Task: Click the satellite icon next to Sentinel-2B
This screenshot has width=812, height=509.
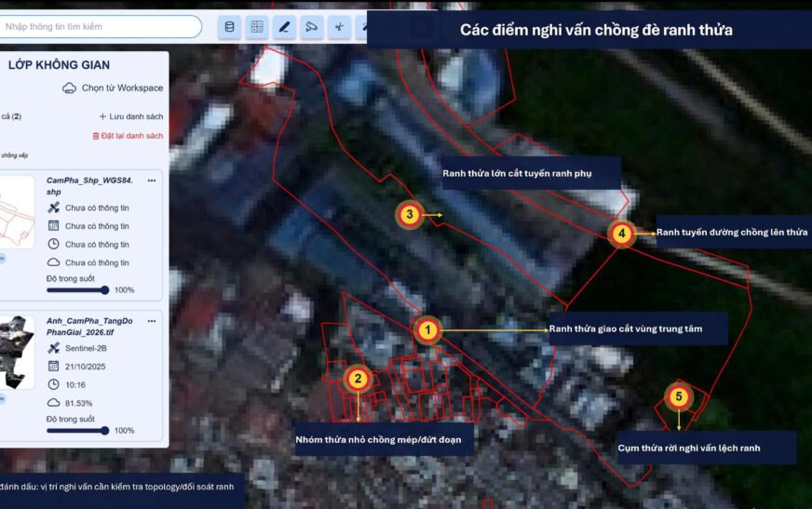Action: tap(53, 348)
